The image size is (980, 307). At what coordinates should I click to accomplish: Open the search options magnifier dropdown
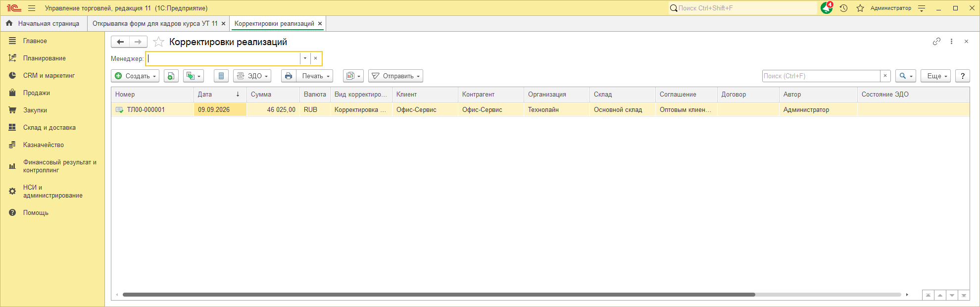click(906, 76)
